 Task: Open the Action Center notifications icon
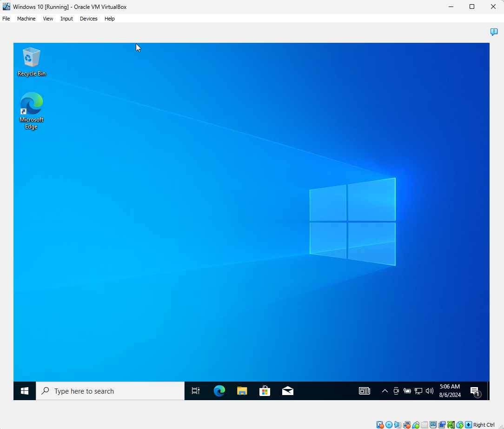(475, 391)
